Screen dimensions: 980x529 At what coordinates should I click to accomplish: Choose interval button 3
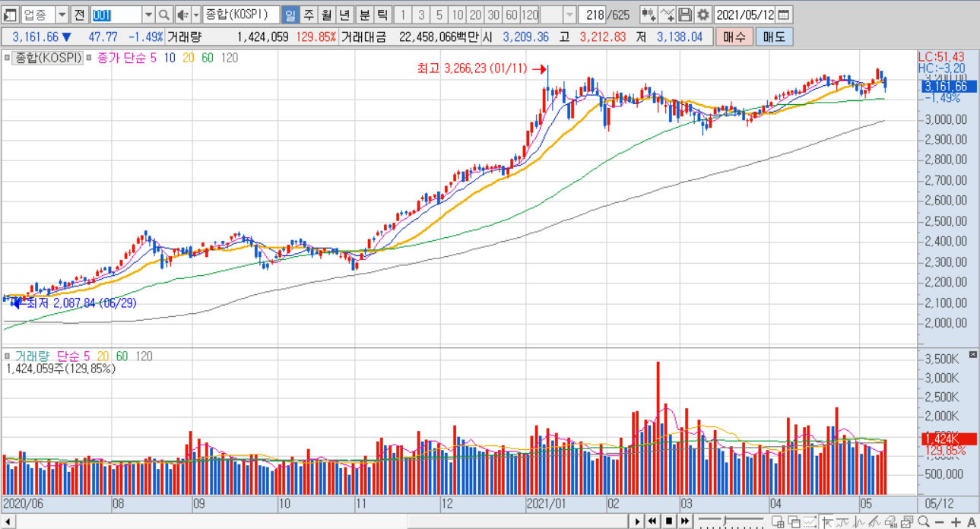420,14
